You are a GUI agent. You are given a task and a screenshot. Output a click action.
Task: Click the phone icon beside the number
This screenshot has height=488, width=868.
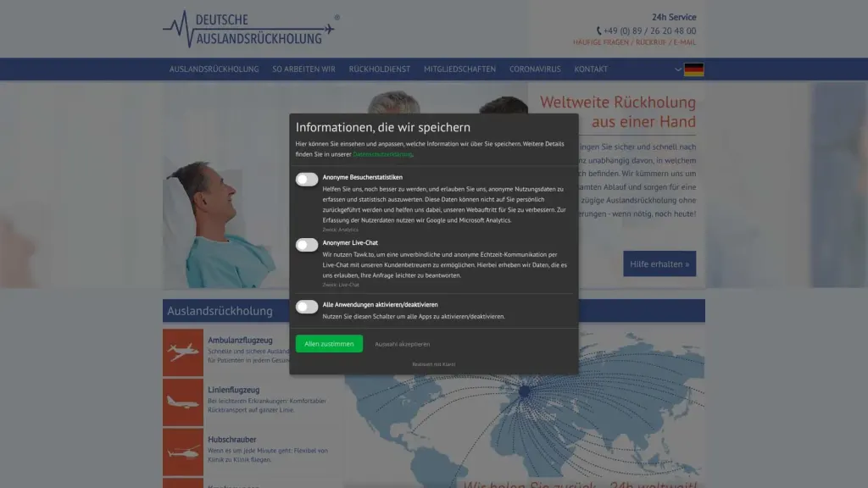coord(598,31)
